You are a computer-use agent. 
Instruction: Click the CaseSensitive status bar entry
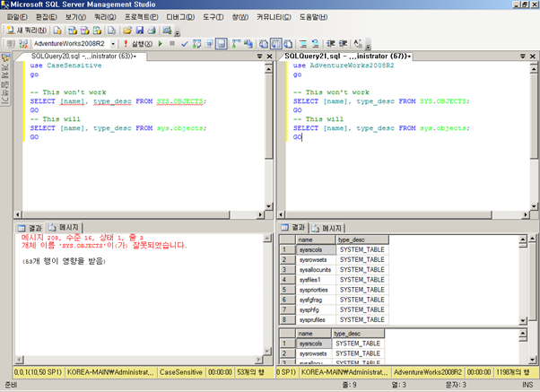click(181, 372)
